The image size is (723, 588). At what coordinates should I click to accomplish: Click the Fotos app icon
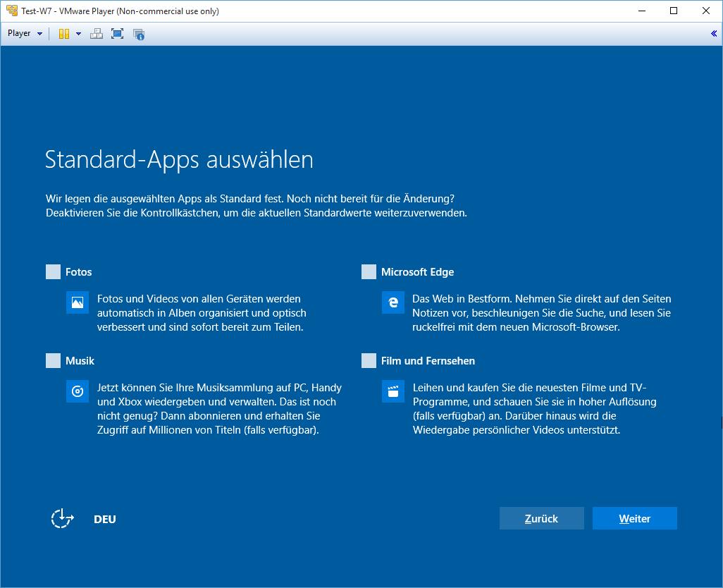[x=78, y=302]
